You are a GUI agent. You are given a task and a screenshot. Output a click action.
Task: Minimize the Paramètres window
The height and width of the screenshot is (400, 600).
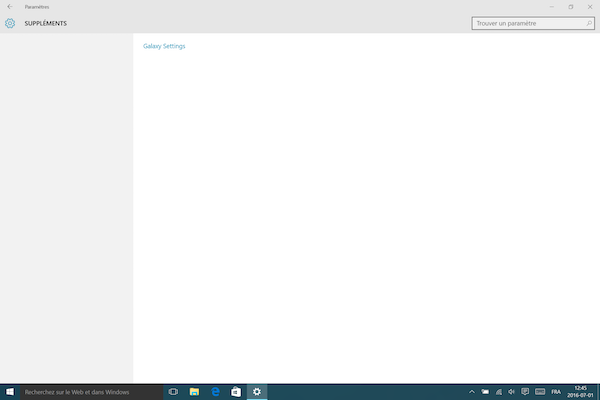pos(552,7)
